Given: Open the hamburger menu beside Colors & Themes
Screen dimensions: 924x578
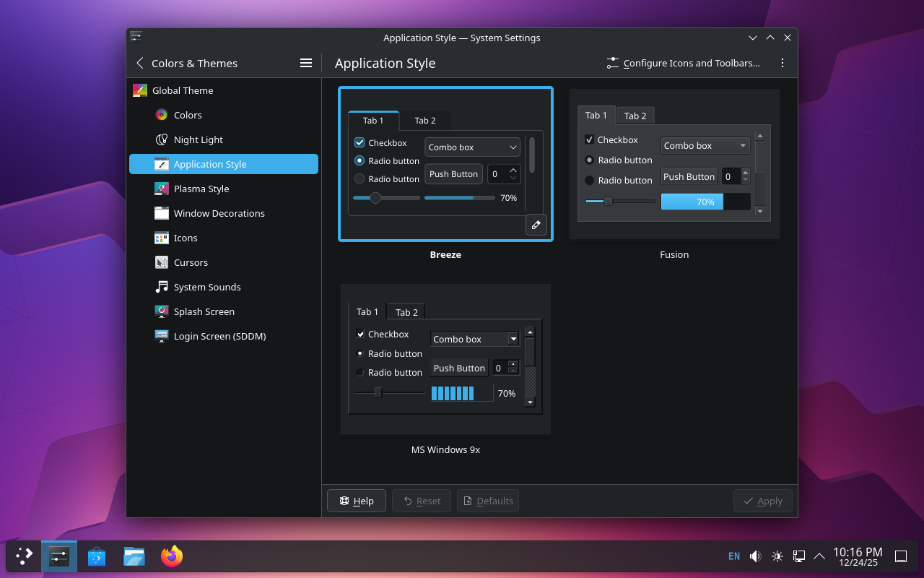Looking at the screenshot, I should (306, 64).
